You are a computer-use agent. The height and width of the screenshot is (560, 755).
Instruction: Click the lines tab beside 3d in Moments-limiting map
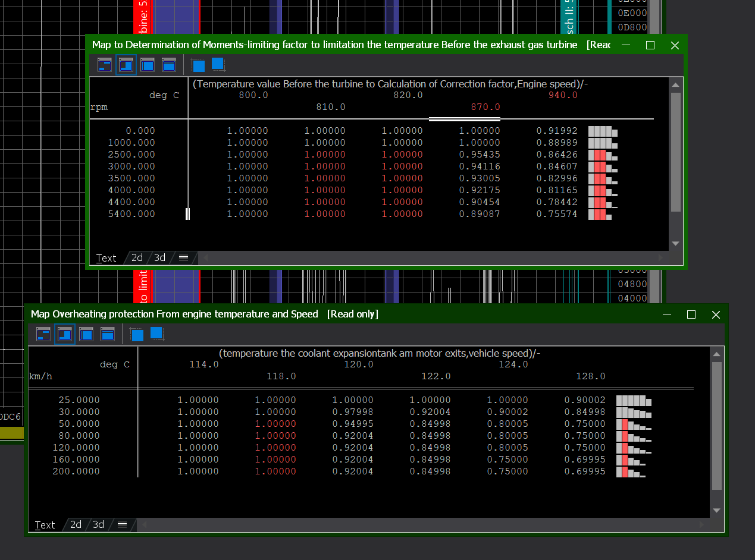(183, 257)
